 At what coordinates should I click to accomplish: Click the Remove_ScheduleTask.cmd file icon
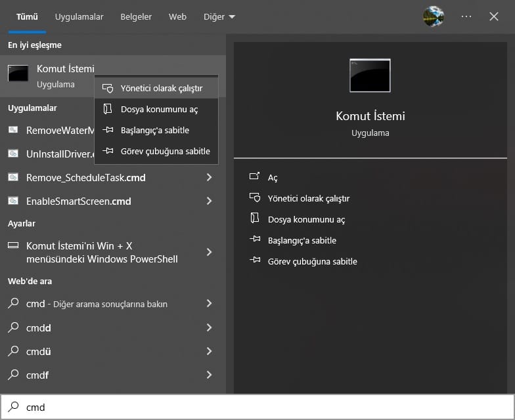pos(13,178)
